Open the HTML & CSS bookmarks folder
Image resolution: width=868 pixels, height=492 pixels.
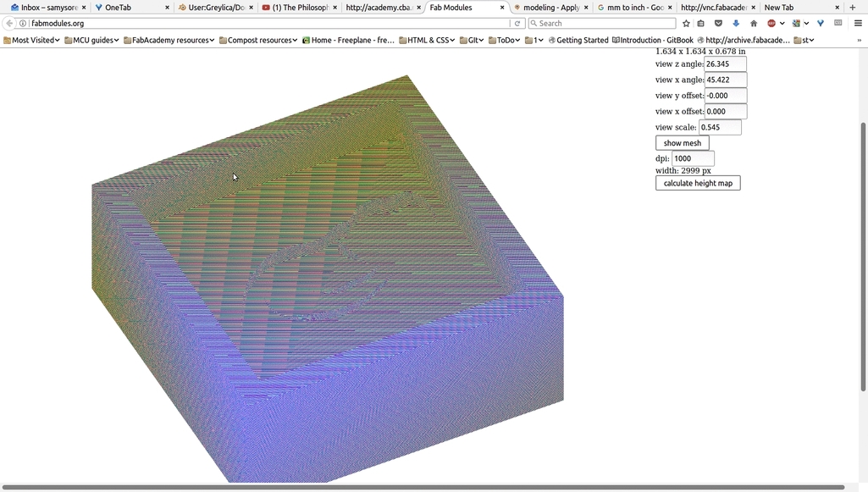(x=427, y=40)
